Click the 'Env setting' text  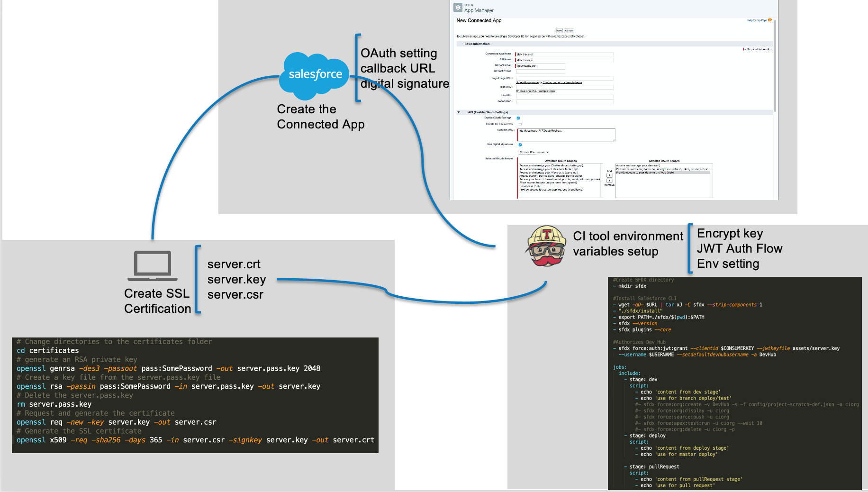[728, 264]
